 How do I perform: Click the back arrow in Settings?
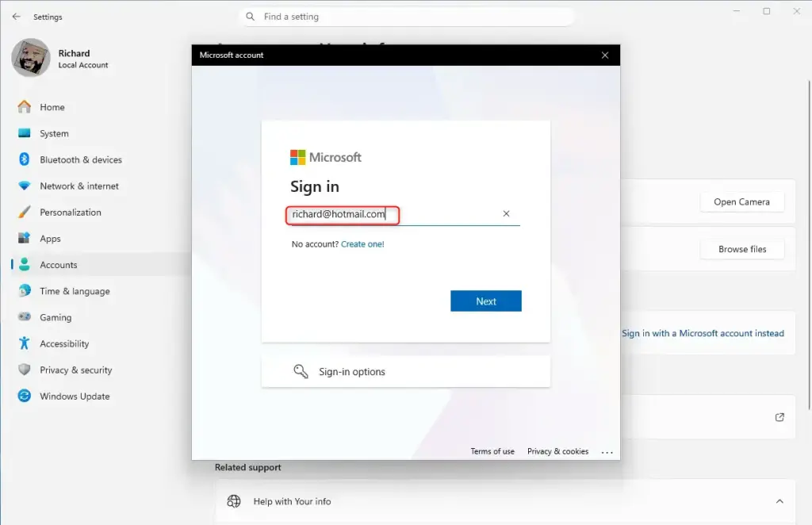click(x=16, y=17)
